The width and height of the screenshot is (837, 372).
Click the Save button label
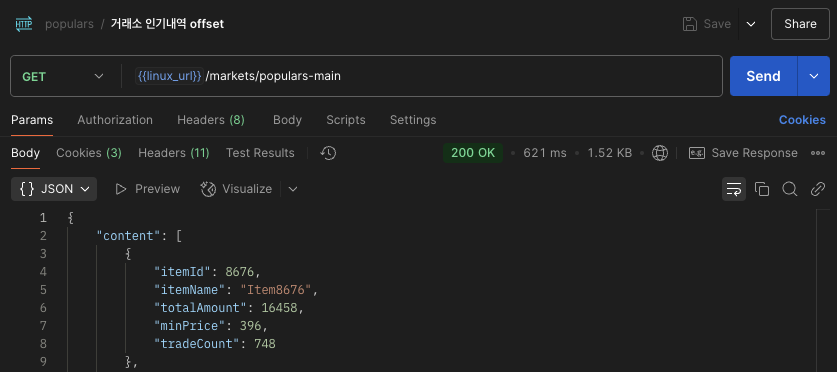pos(717,24)
